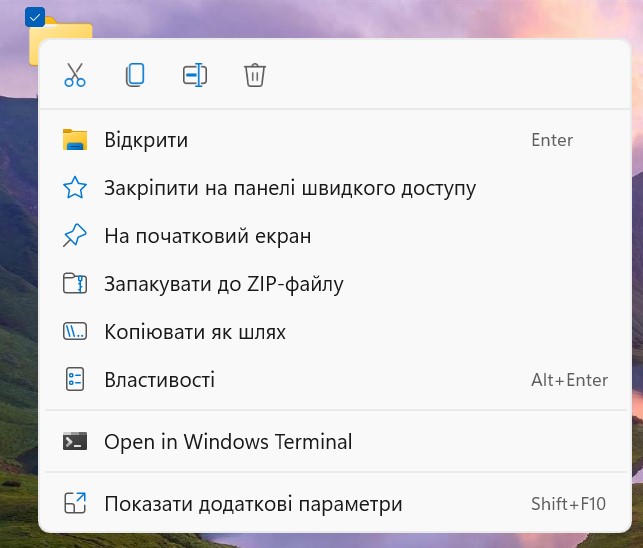Click the Shift+F10 shortcut label
This screenshot has height=548, width=643.
tap(568, 504)
